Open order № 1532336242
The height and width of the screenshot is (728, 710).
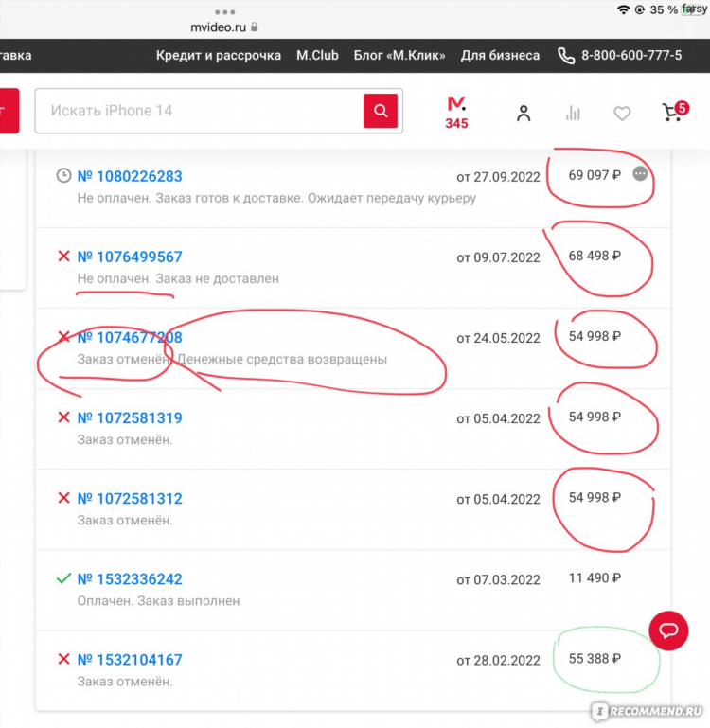[x=130, y=579]
